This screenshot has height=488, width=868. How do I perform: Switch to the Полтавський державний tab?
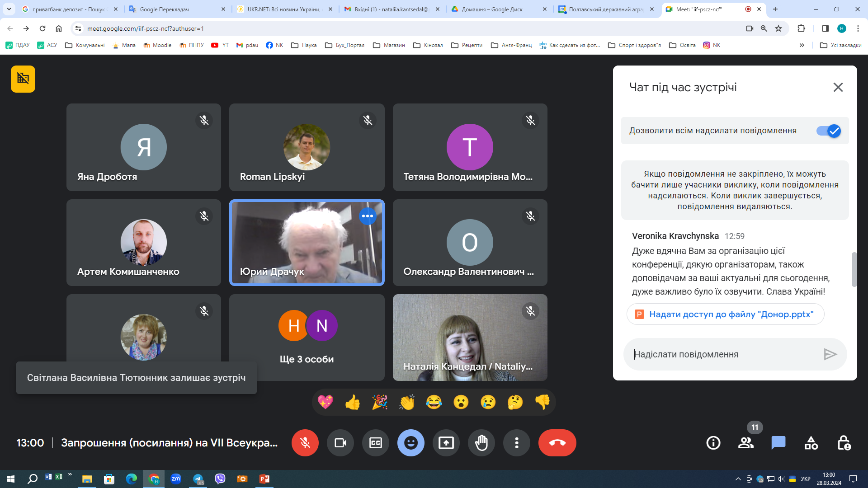[606, 9]
